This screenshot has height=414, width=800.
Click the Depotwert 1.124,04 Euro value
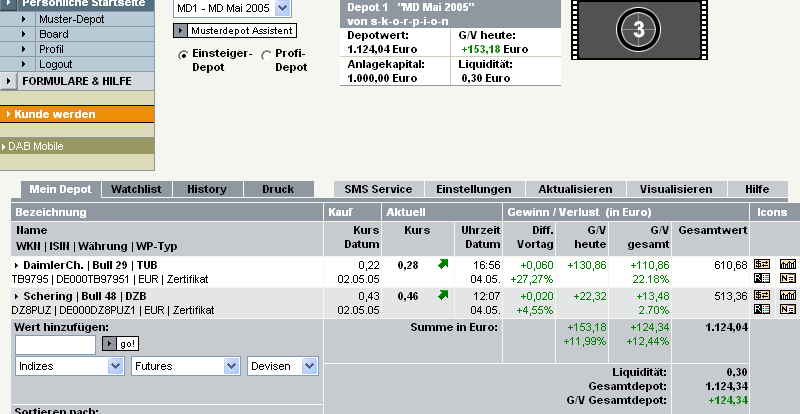click(382, 50)
